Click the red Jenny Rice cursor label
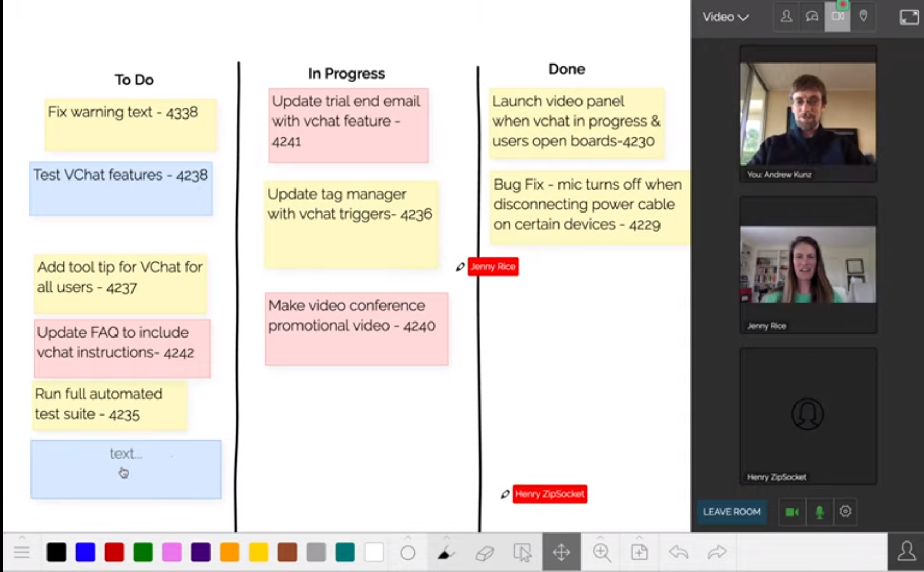Image resolution: width=924 pixels, height=572 pixels. point(493,267)
